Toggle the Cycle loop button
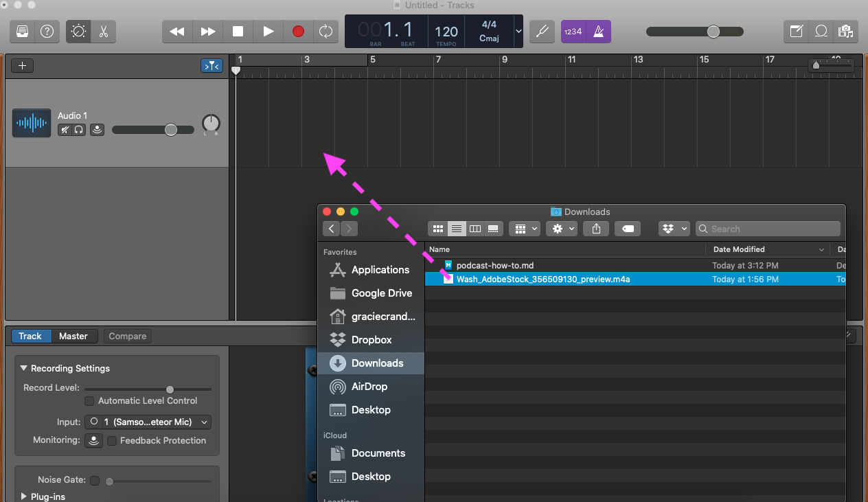Image resolution: width=868 pixels, height=502 pixels. click(x=325, y=31)
